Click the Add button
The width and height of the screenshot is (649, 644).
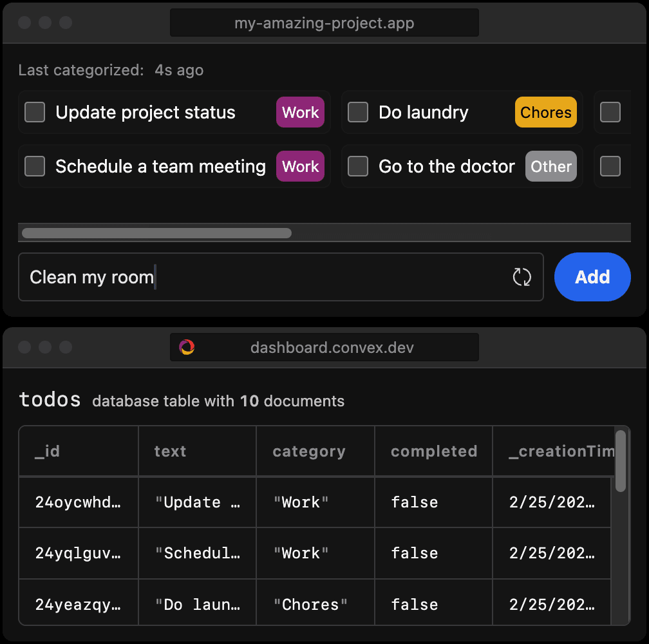click(592, 277)
